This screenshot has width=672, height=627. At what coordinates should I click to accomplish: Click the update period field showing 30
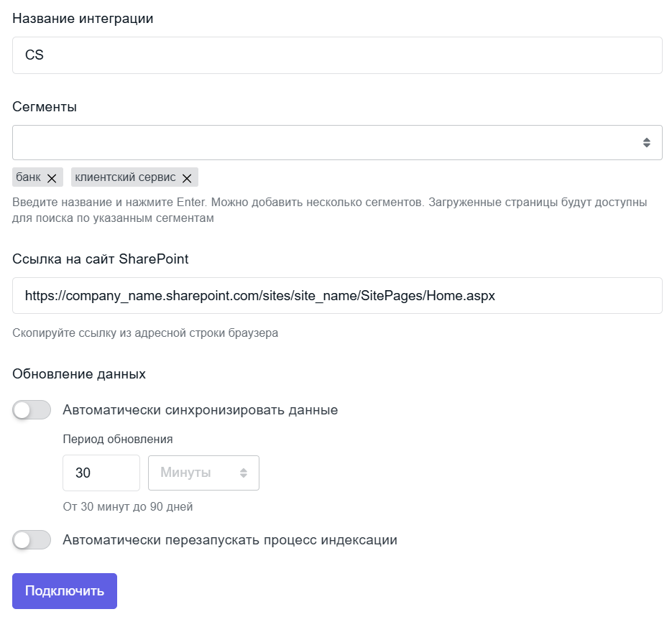(x=101, y=473)
